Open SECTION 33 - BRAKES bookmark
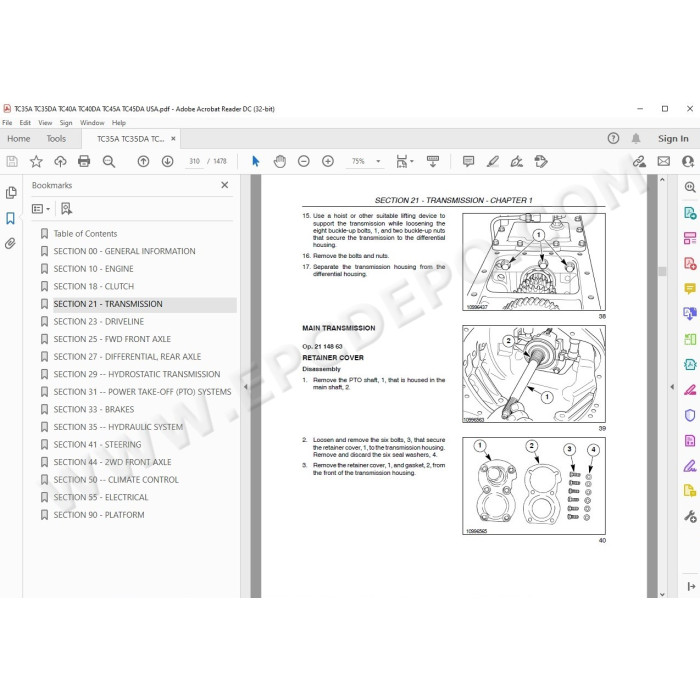700x700 pixels. click(x=94, y=409)
